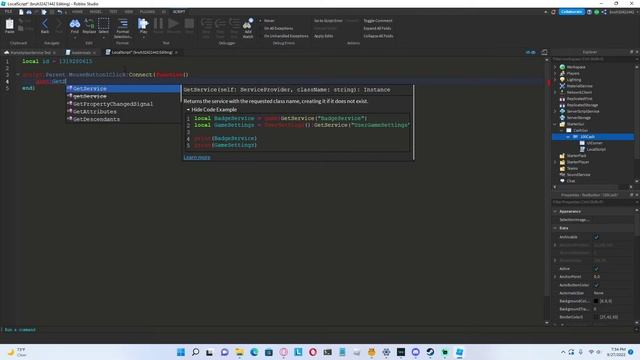
Task: Click Toggle Comment action
Action: click(x=378, y=20)
